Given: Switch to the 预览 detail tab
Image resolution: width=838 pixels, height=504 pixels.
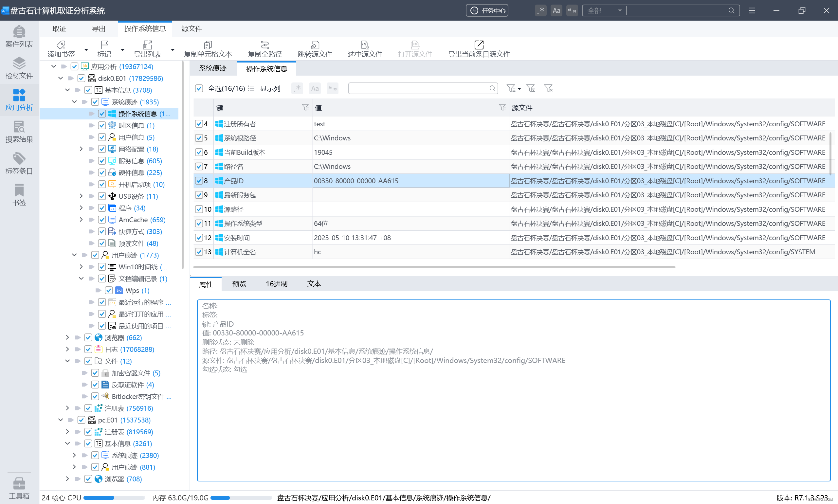Looking at the screenshot, I should pyautogui.click(x=239, y=284).
